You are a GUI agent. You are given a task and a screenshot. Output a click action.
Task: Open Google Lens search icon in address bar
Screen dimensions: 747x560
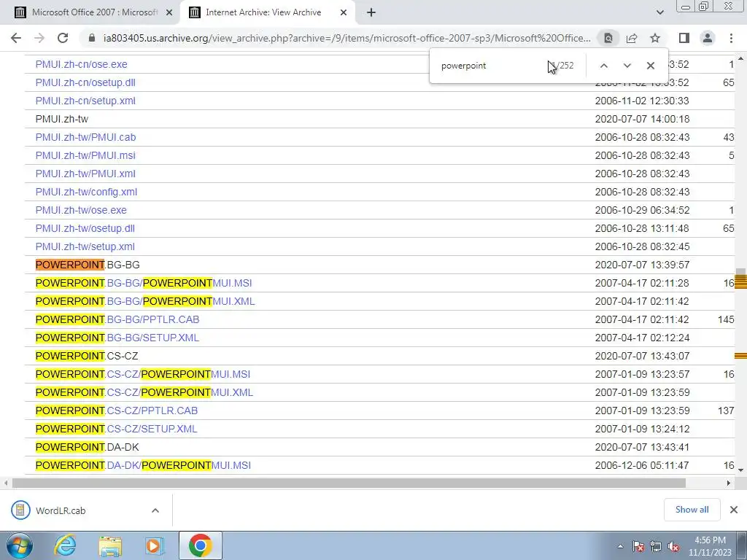[608, 38]
